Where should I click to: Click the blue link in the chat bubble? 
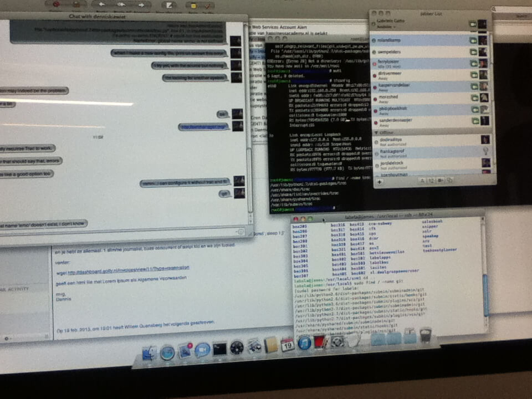203,127
